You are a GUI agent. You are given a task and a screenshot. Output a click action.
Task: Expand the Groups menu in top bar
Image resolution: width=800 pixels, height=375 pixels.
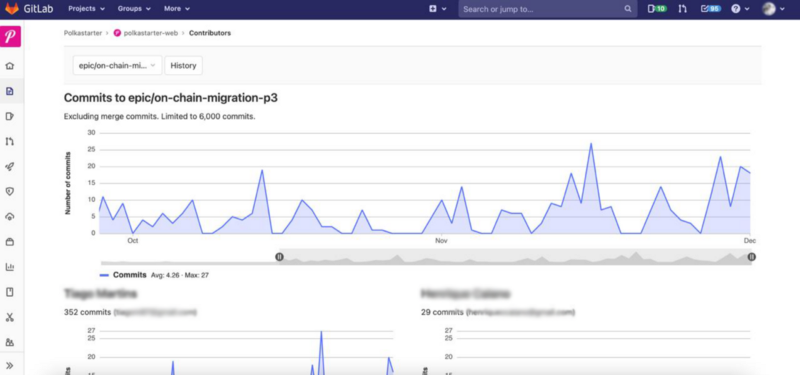(x=134, y=9)
